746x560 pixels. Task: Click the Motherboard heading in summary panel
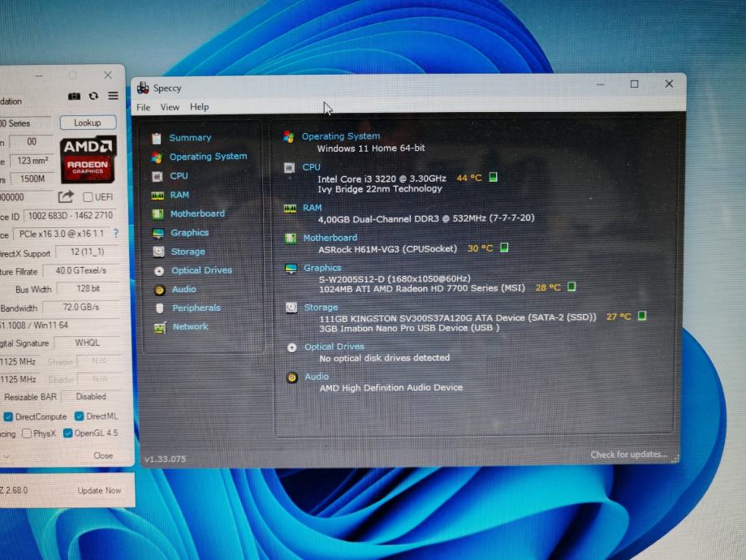point(330,238)
